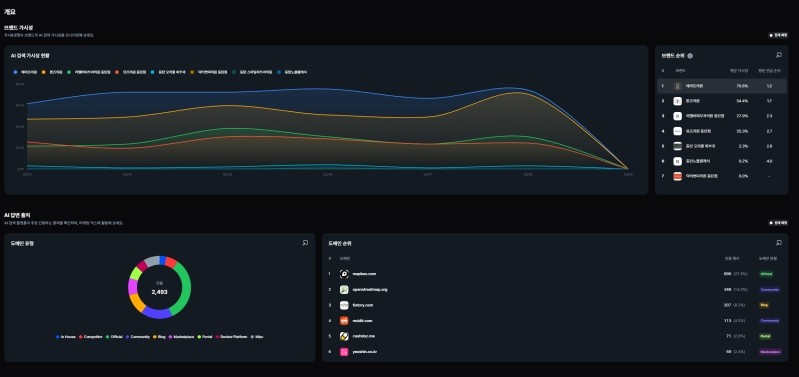
Task: Click the brand logo in the 54.4% row
Action: [x=677, y=101]
